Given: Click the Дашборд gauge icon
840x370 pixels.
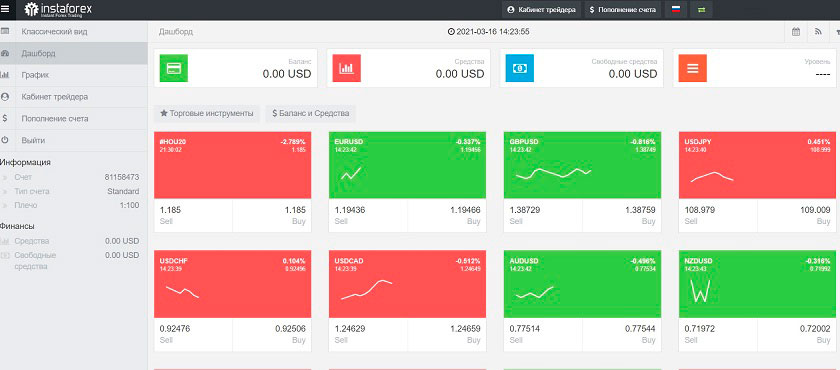Looking at the screenshot, I should [x=5, y=54].
